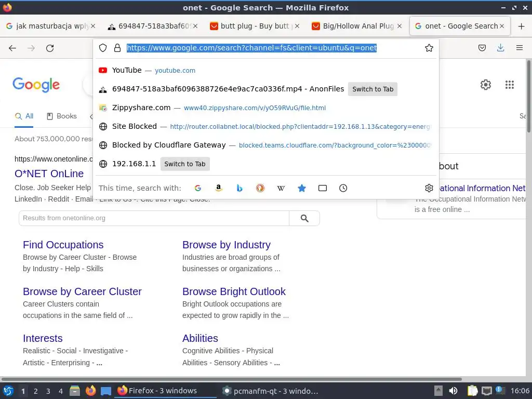Search this time with Bing
This screenshot has width=532, height=399.
240,188
